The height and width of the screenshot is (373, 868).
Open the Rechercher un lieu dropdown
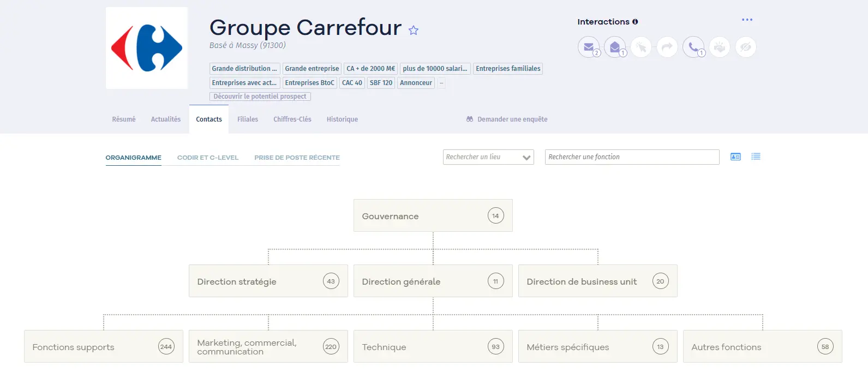pyautogui.click(x=488, y=157)
